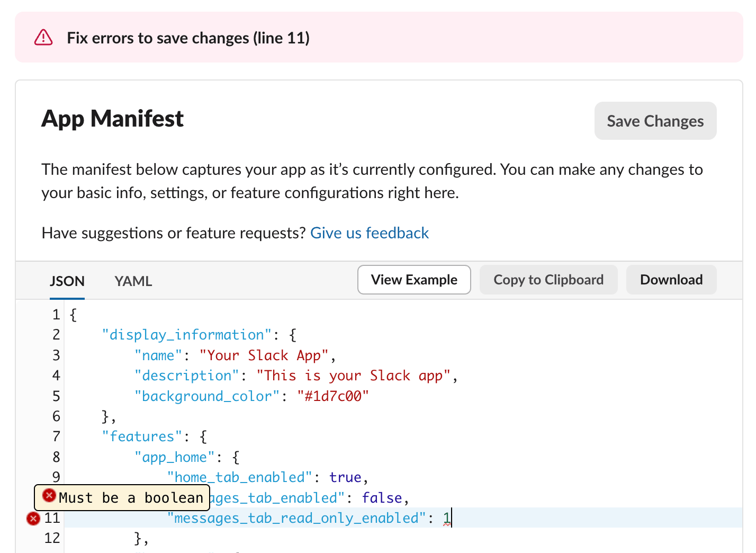The width and height of the screenshot is (756, 553).
Task: Click the red error marker beside line 11
Action: click(33, 519)
